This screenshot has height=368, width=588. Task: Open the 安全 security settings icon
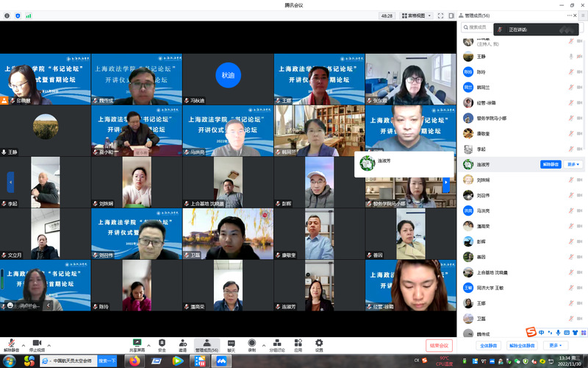pyautogui.click(x=162, y=343)
